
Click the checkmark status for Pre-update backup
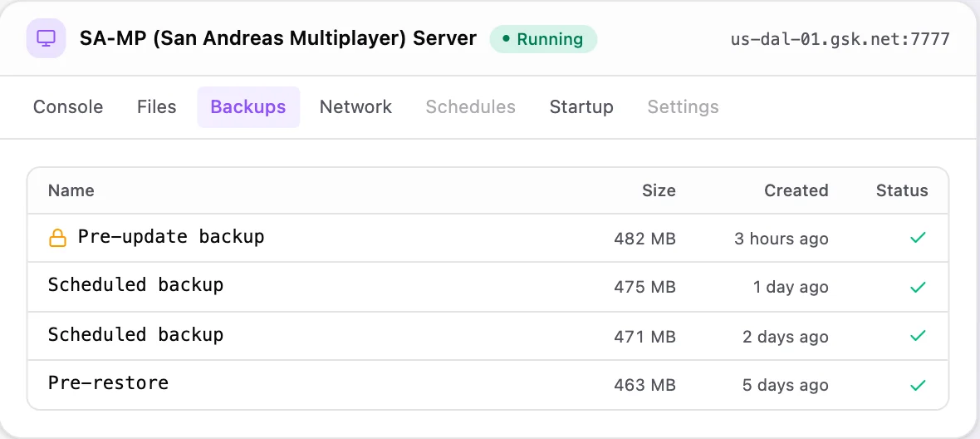(x=918, y=238)
